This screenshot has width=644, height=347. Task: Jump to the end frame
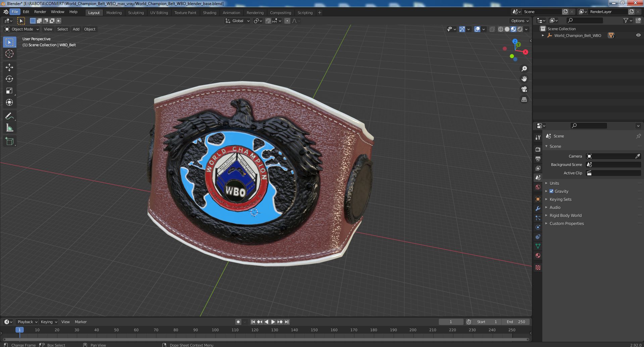pyautogui.click(x=287, y=322)
